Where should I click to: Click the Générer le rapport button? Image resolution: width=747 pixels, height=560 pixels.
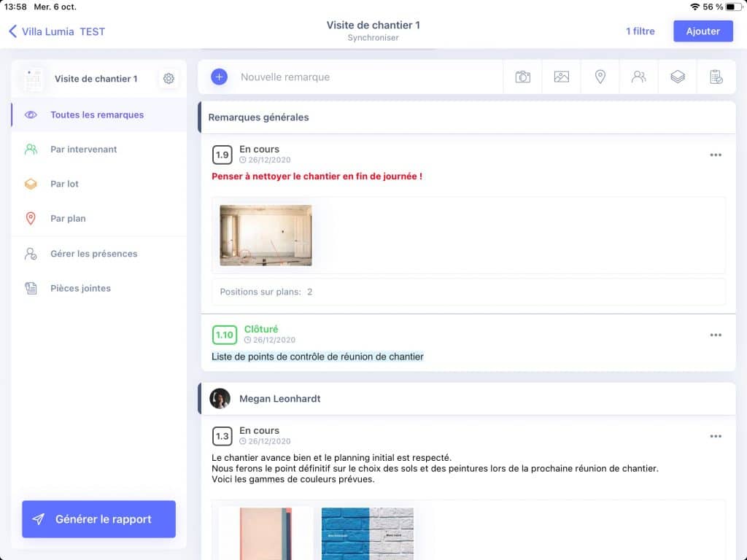click(x=98, y=519)
